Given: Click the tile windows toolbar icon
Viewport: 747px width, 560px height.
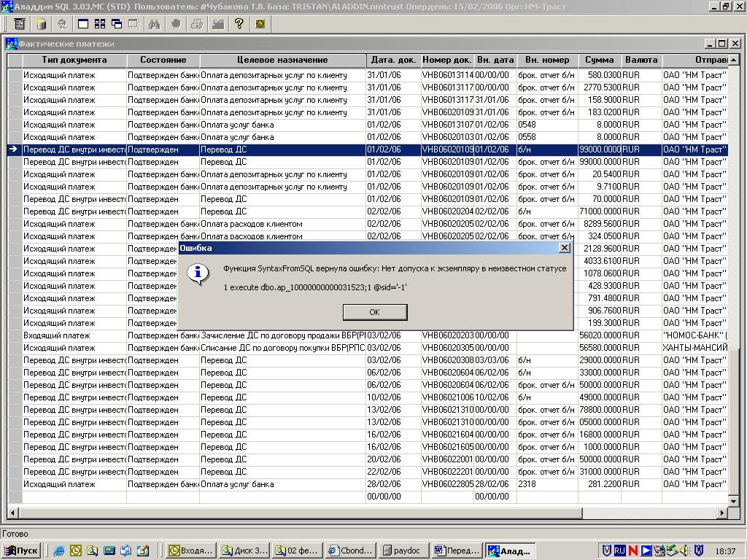Looking at the screenshot, I should [x=100, y=24].
